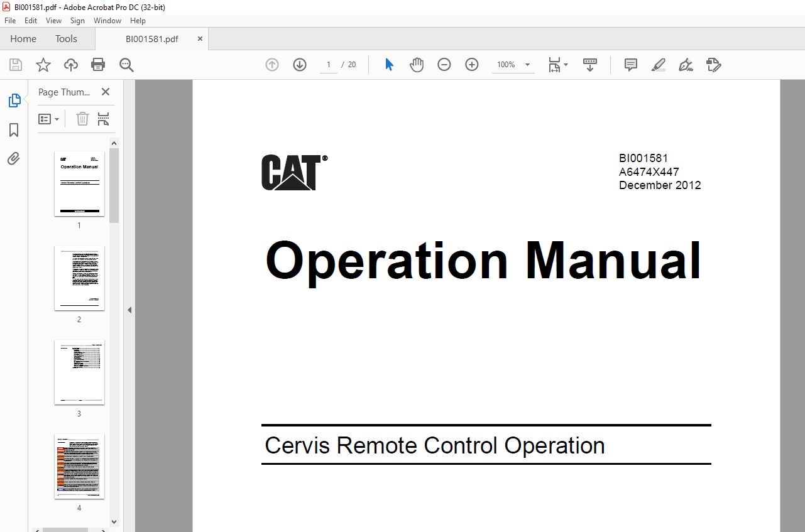The width and height of the screenshot is (805, 532).
Task: Switch to the Tools tab
Action: pyautogui.click(x=66, y=39)
